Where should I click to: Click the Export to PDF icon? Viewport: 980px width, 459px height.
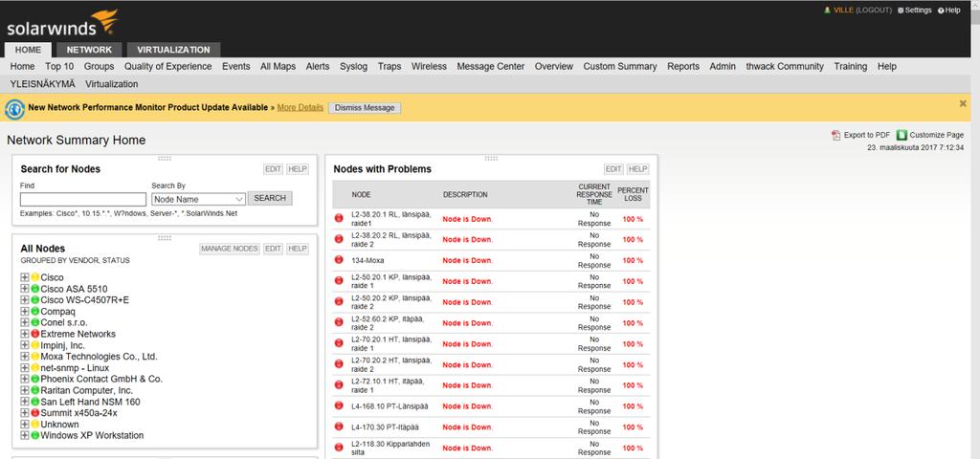(x=836, y=135)
